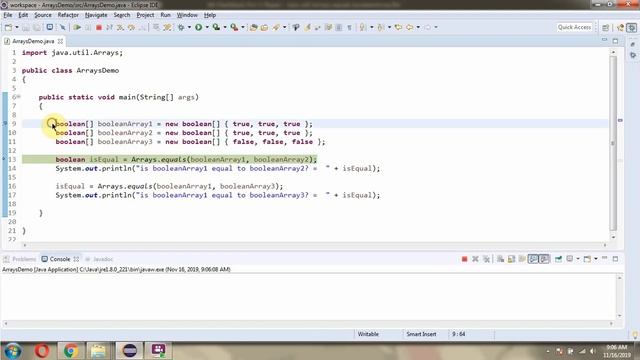
Task: Open the Window menu
Action: tap(187, 15)
